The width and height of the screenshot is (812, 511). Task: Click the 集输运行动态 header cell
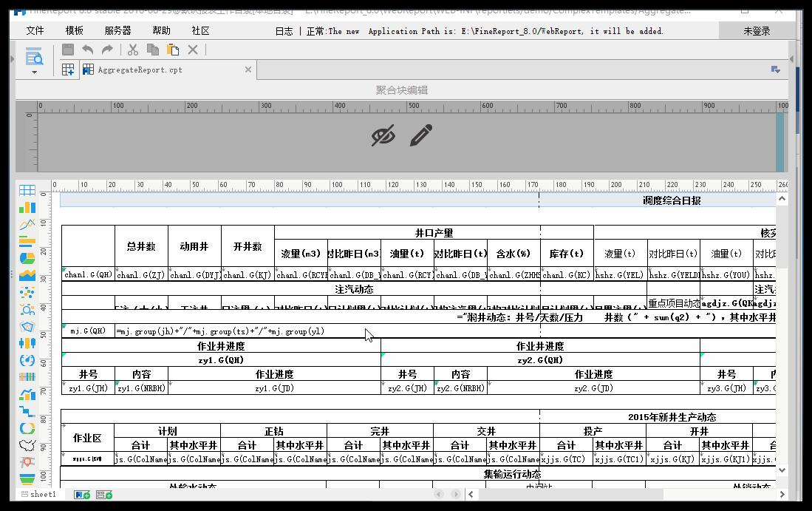click(512, 474)
